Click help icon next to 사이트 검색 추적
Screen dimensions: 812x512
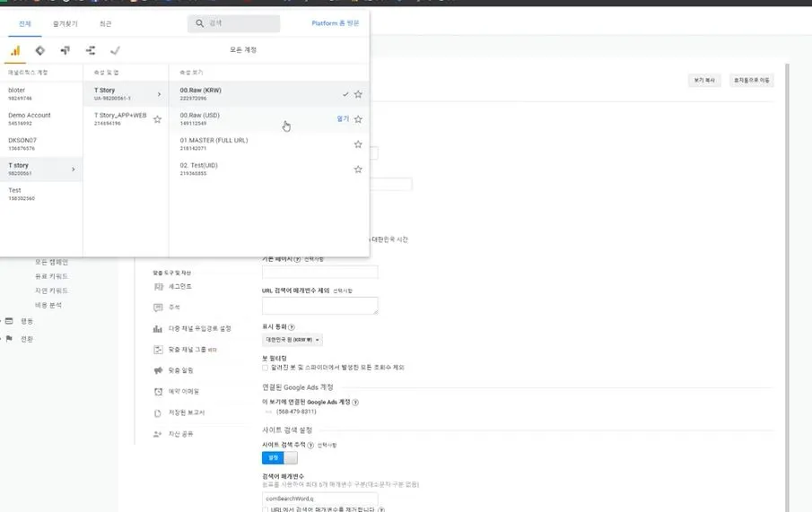[310, 446]
